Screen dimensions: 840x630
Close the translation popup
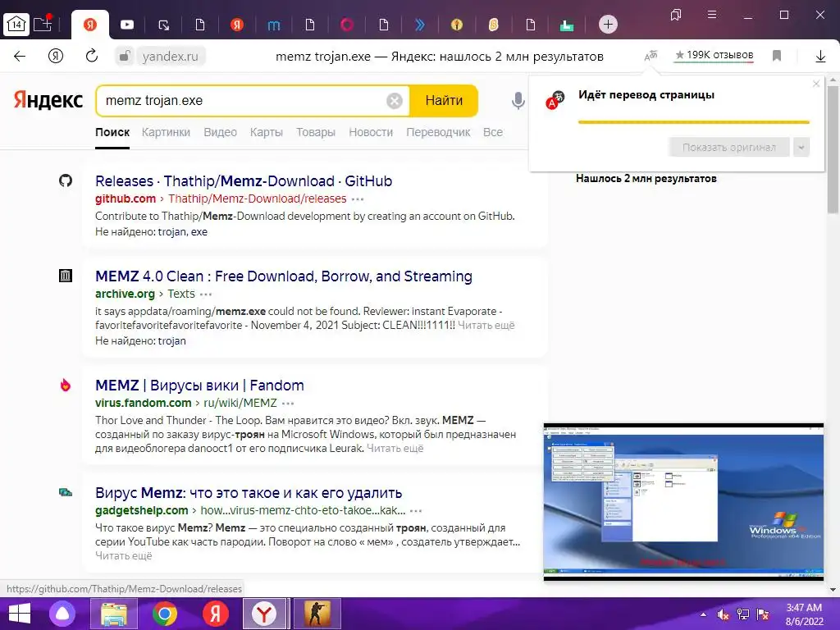(816, 84)
